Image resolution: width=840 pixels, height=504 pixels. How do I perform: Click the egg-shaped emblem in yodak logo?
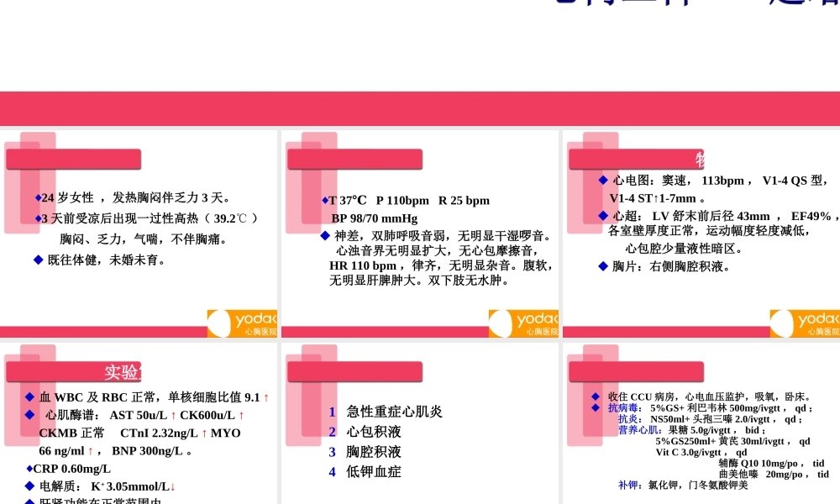[220, 323]
